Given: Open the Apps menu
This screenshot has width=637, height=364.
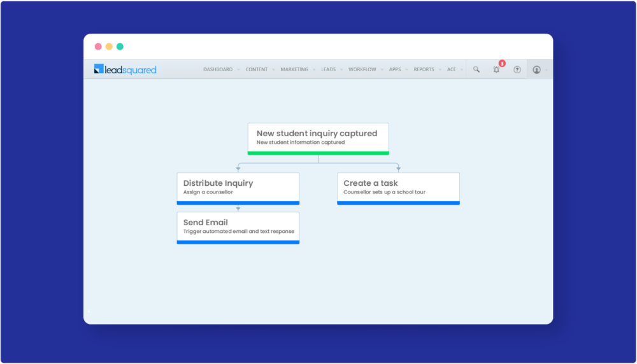Looking at the screenshot, I should pos(394,69).
